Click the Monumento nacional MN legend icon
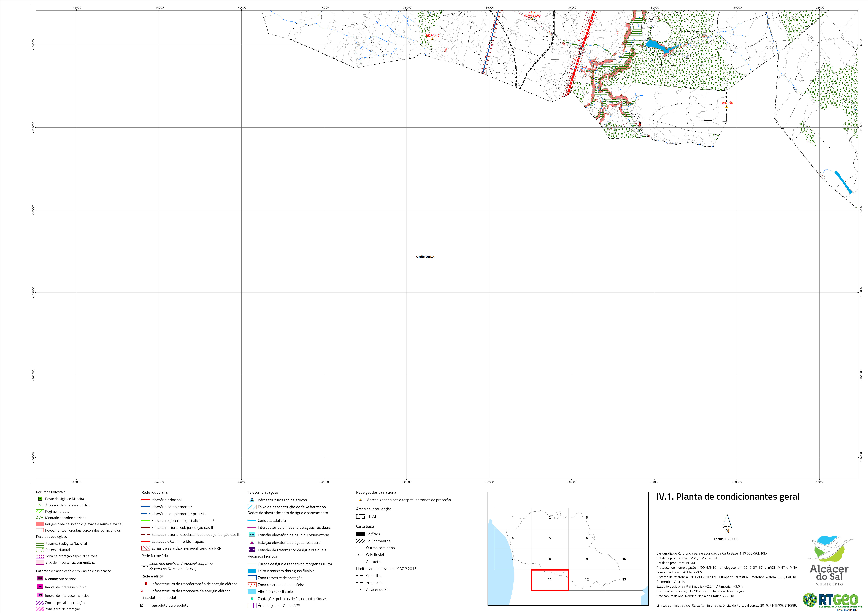This screenshot has height=613, width=868. point(40,579)
